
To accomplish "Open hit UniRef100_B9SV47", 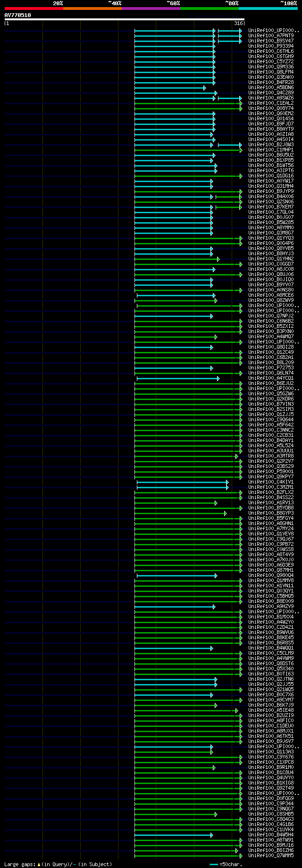I will 271,41.
